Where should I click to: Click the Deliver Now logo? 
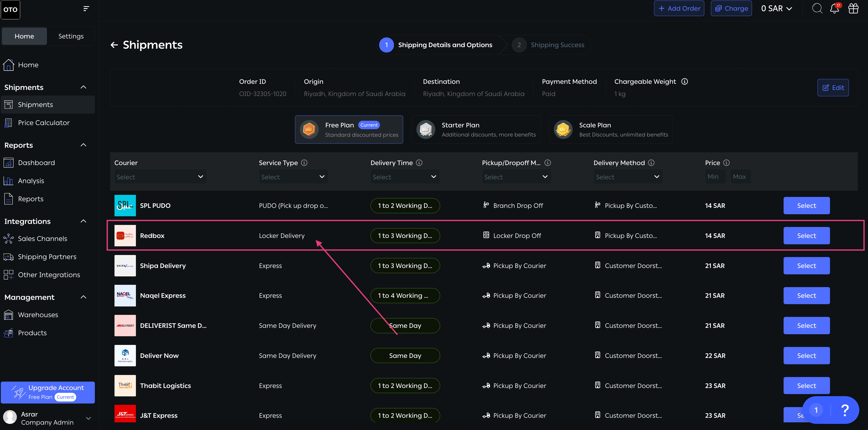coord(125,356)
